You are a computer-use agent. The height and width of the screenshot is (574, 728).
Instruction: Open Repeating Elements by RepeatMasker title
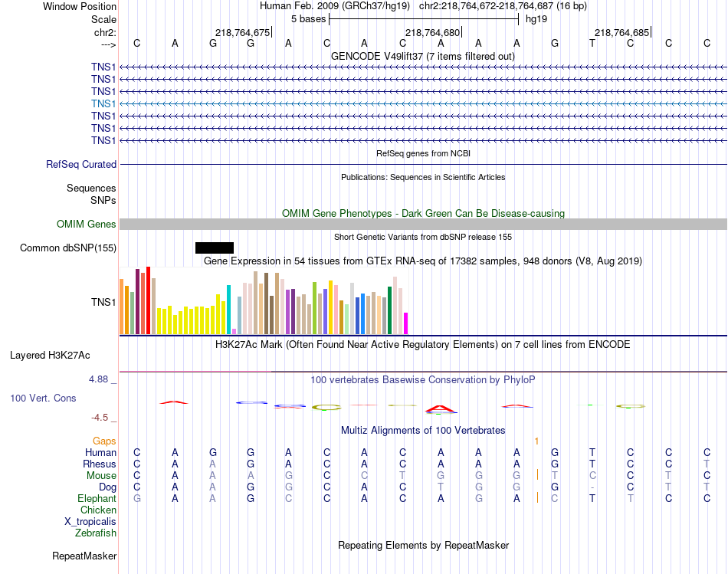tap(423, 545)
